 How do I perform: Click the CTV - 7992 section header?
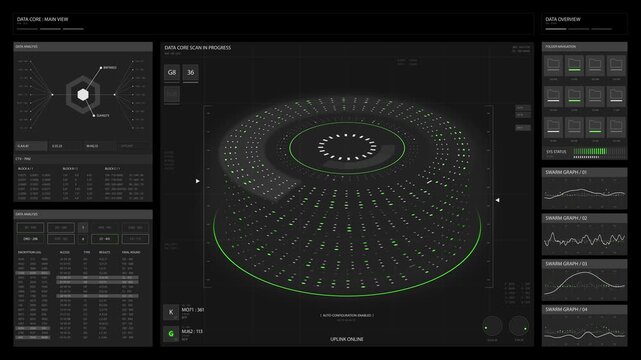pyautogui.click(x=83, y=159)
